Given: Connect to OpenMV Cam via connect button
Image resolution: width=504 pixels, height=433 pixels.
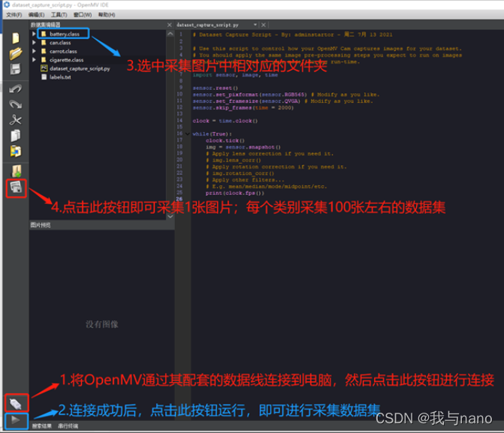Looking at the screenshot, I should point(16,403).
